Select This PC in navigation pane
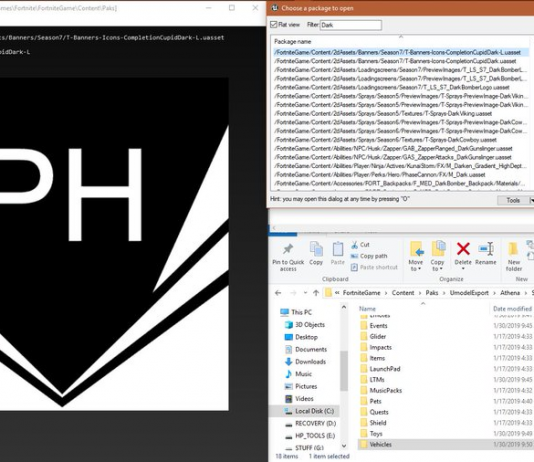 296,312
